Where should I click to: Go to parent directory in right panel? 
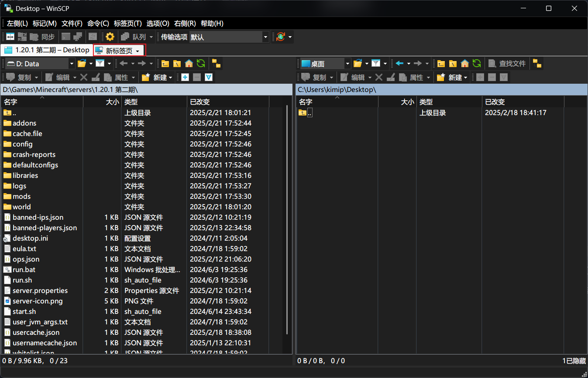pos(441,64)
